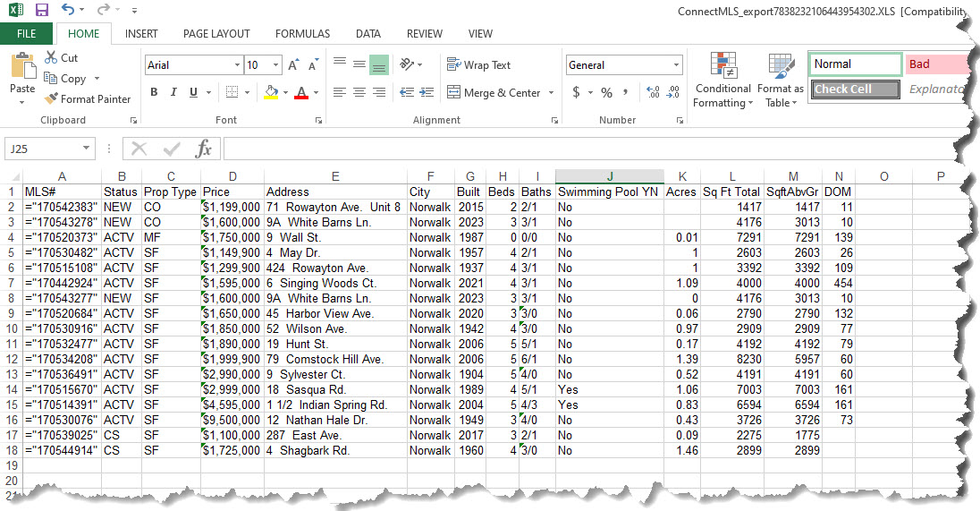Screen dimensions: 980x511
Task: Click the Increase Font Size icon
Action: click(x=293, y=65)
